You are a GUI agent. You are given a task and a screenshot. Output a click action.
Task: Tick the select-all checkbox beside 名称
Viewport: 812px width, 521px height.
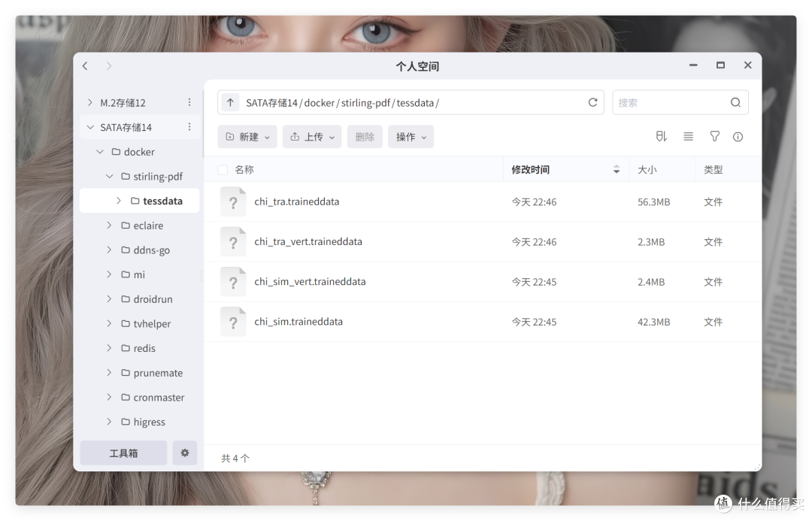(x=223, y=170)
